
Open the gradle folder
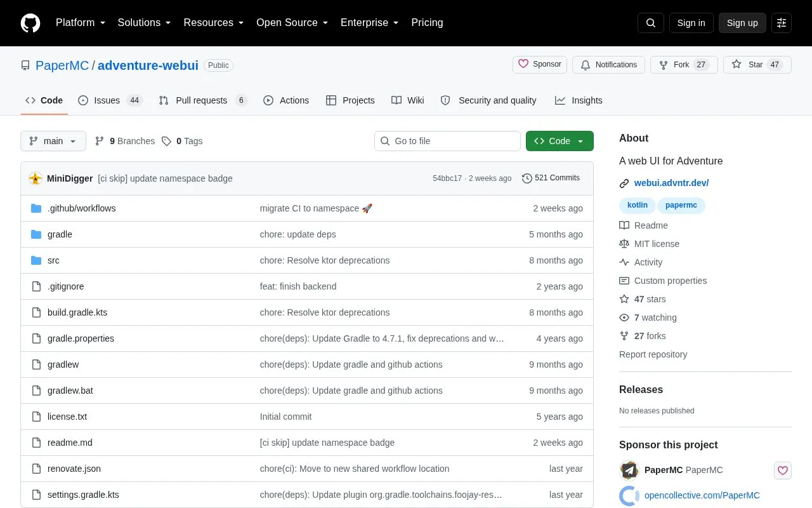60,234
